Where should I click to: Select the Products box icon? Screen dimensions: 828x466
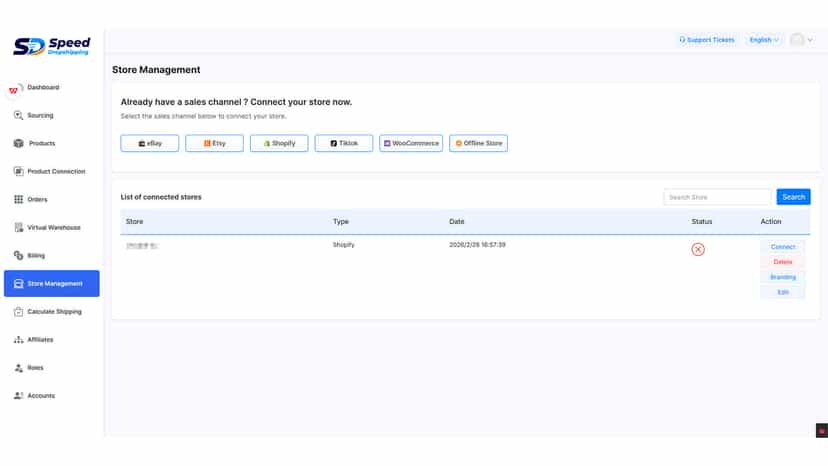pos(18,143)
